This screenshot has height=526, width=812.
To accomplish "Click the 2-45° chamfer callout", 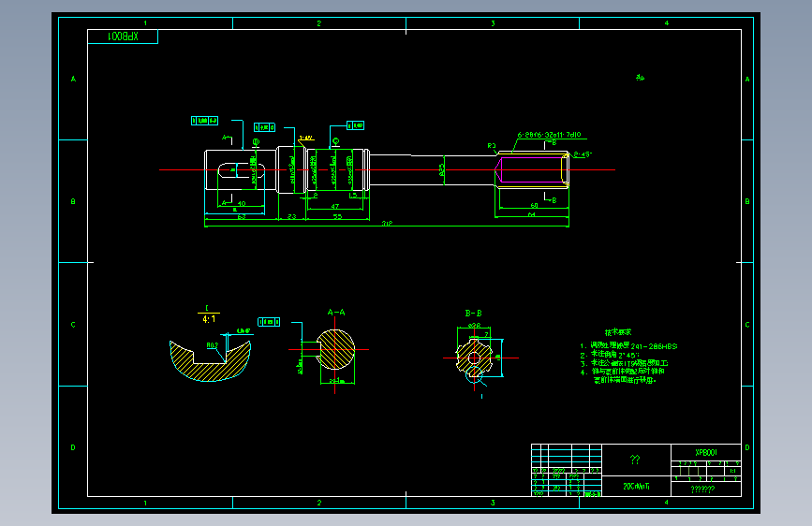I will (583, 154).
